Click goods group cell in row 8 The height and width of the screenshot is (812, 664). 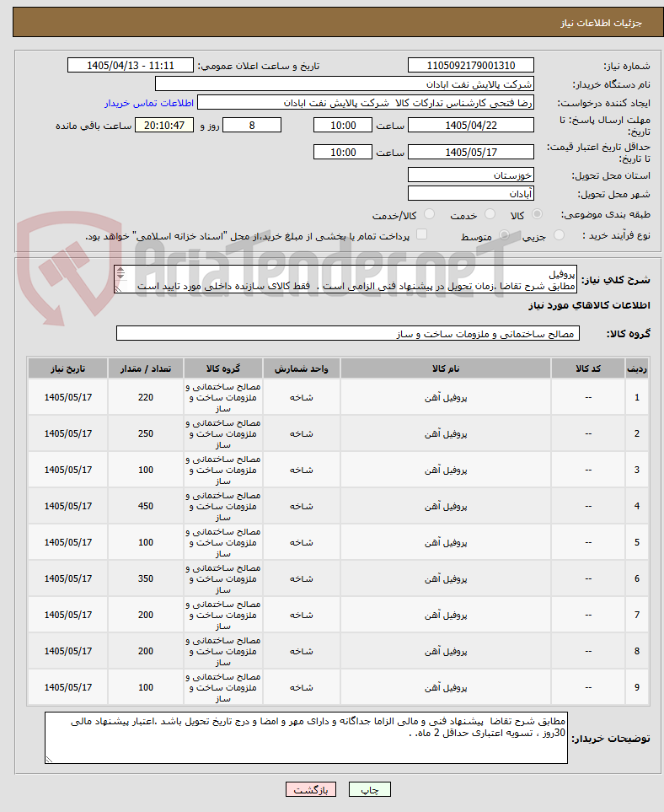(223, 651)
